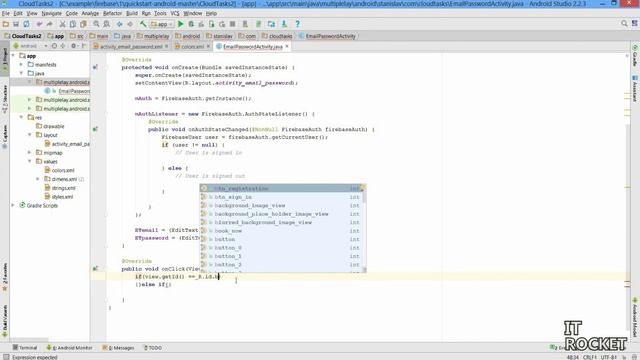Screen dimensions: 640x360
Task: Click the Copy toolbar icon
Action: [x=73, y=24]
